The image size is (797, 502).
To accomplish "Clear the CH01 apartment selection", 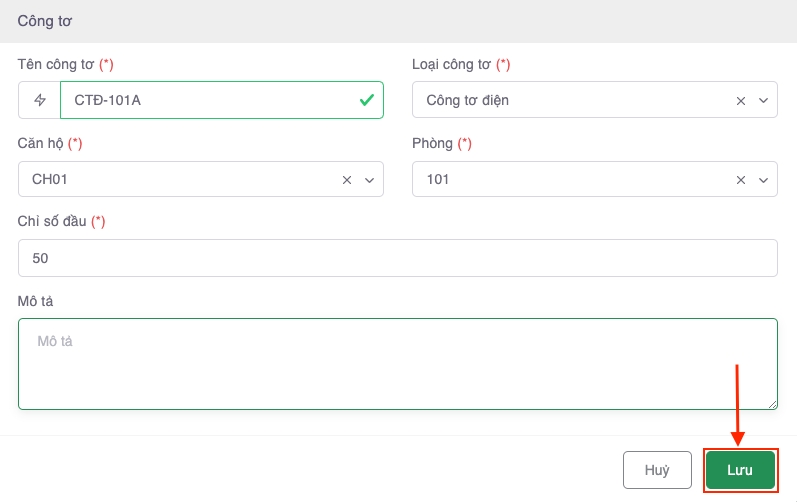I will pyautogui.click(x=347, y=180).
